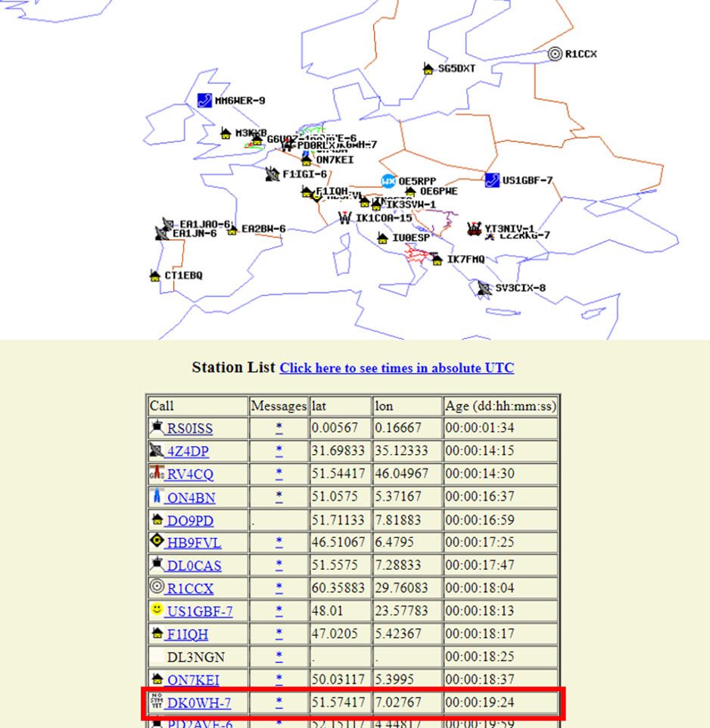Click the F1IQH house icon on map
The image size is (710, 728).
coord(306,191)
